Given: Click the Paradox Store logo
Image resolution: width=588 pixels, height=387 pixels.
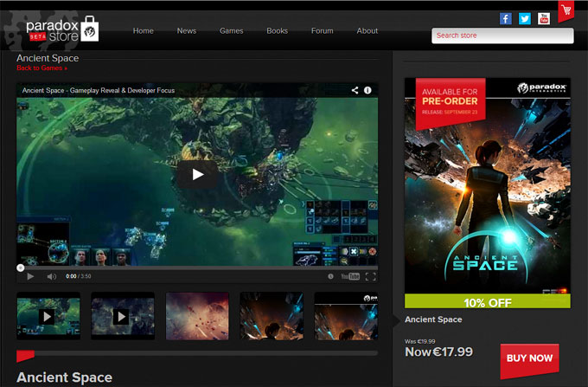Looking at the screenshot, I should pos(62,30).
